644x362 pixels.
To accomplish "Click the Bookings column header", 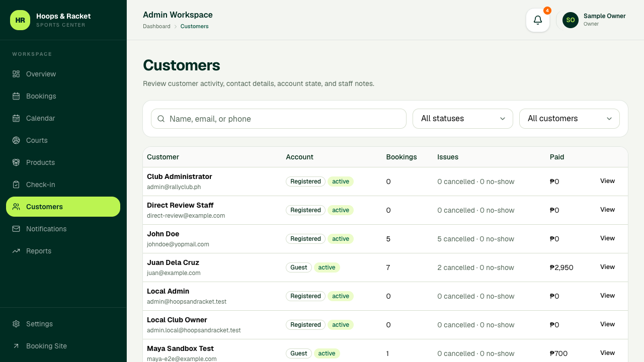I will 401,157.
